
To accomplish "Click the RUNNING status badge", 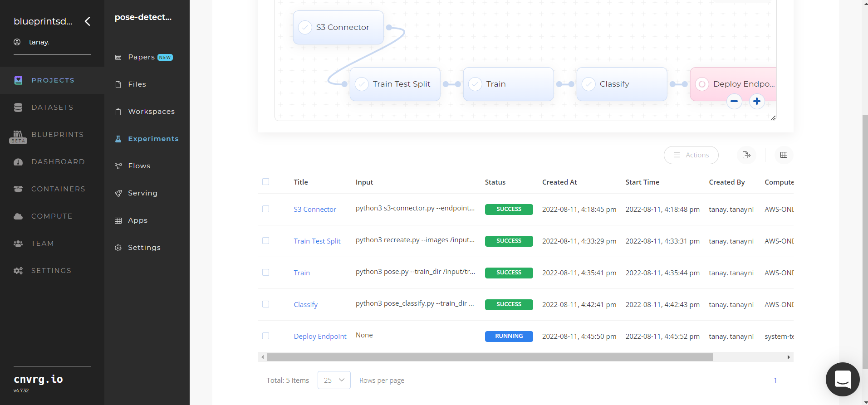I will (509, 336).
